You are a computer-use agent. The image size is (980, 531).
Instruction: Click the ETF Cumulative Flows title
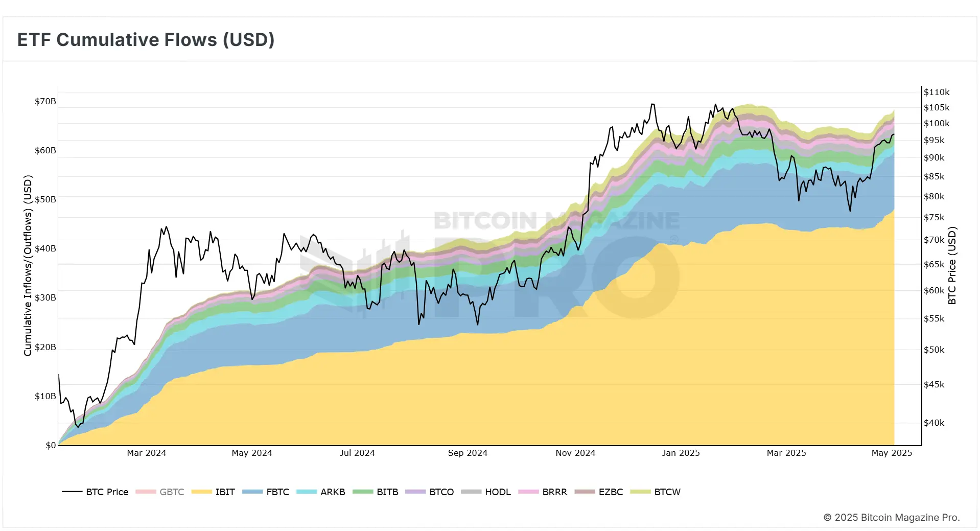146,39
